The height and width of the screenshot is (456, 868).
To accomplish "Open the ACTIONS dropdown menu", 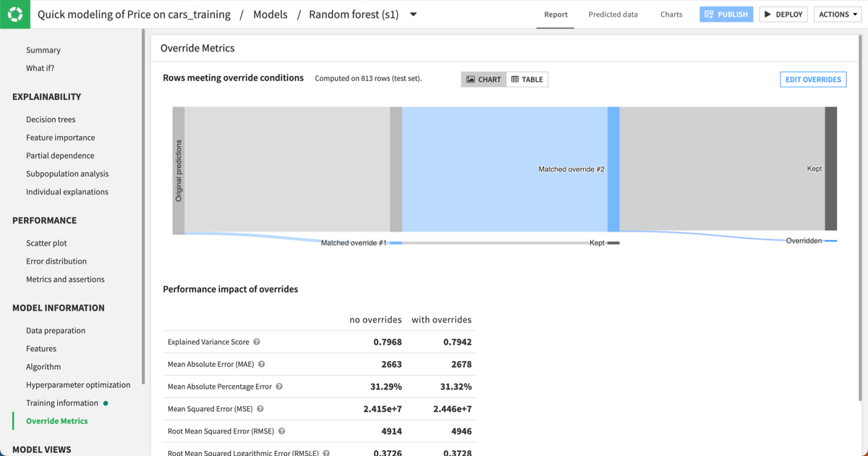I will click(x=837, y=14).
